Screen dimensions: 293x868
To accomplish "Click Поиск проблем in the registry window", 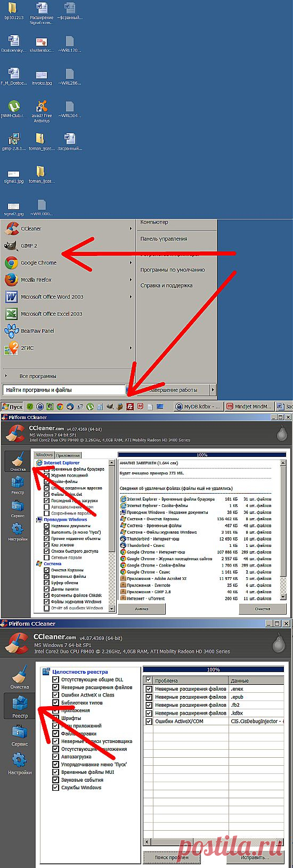I will tap(172, 857).
